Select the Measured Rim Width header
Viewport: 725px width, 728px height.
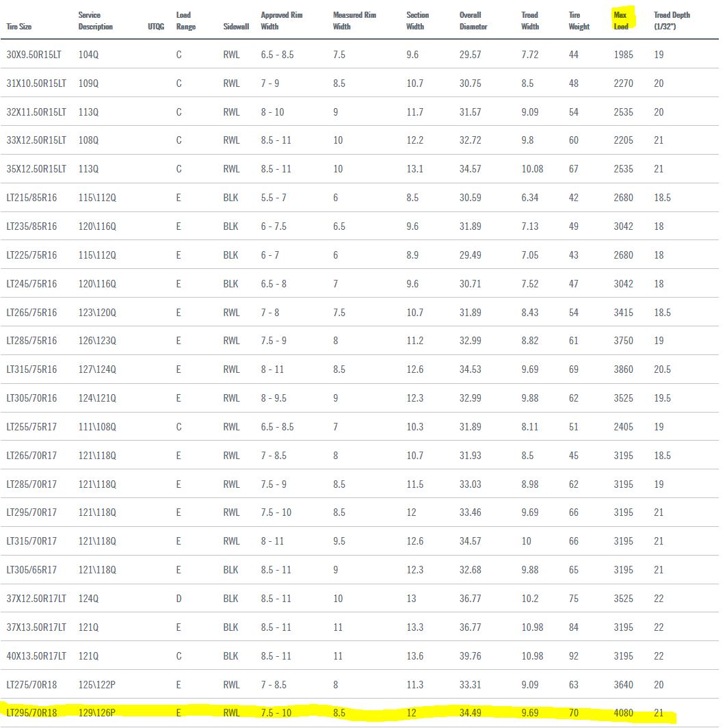(x=354, y=21)
